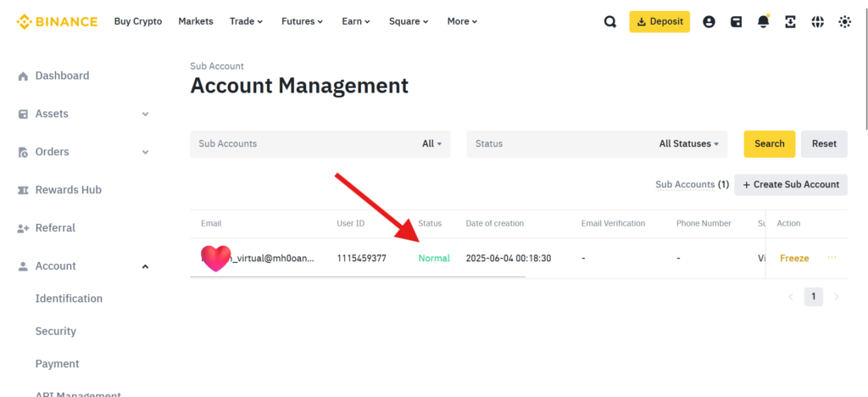Click the Sub Account breadcrumb text

click(216, 66)
